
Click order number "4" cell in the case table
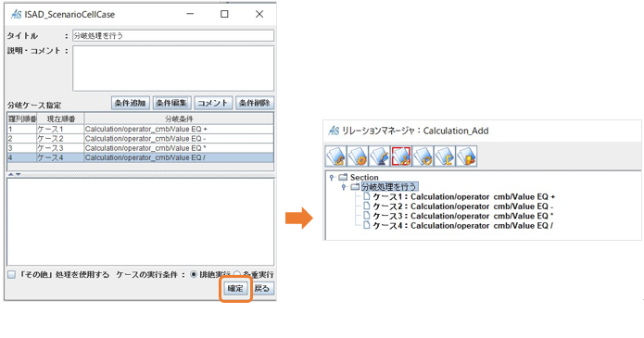coord(21,157)
